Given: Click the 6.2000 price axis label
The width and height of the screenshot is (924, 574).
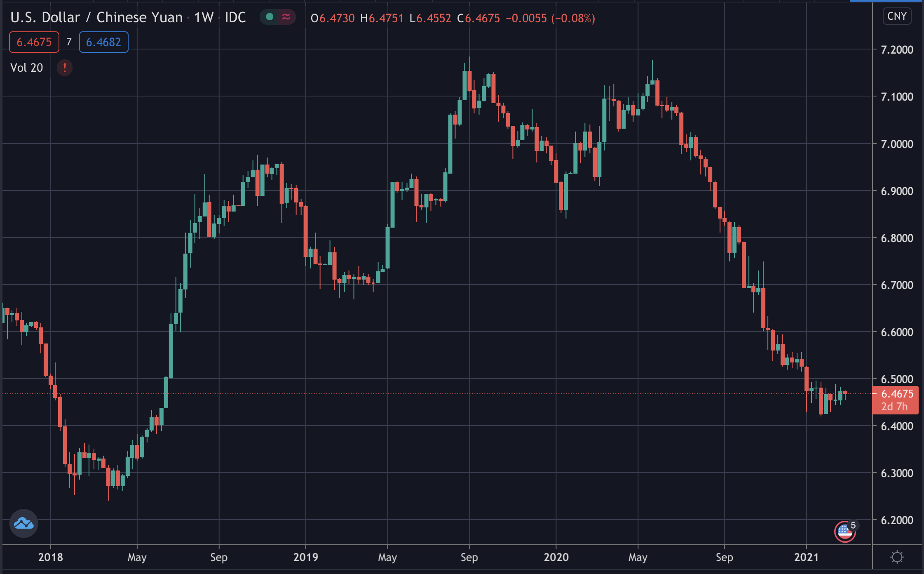Looking at the screenshot, I should pyautogui.click(x=897, y=520).
